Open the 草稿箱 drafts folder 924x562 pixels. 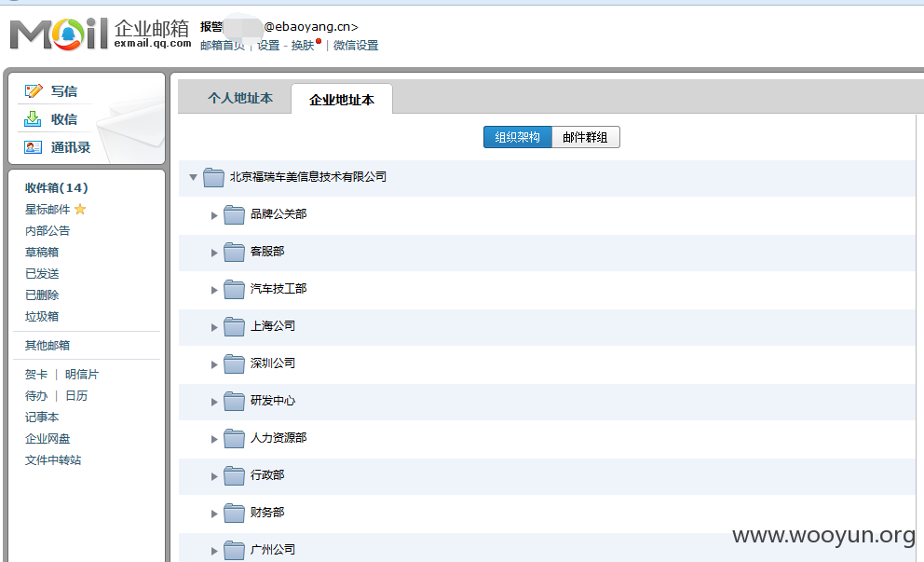coord(42,252)
